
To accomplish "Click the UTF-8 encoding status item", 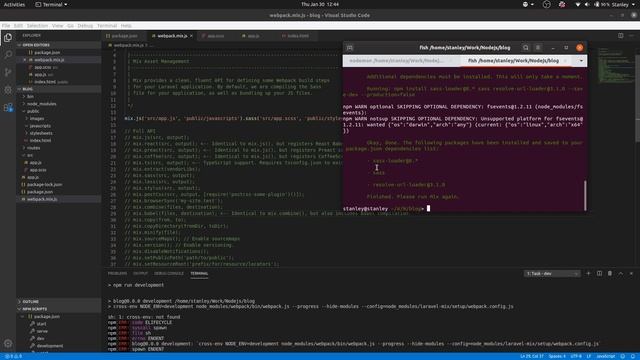I will point(576,356).
